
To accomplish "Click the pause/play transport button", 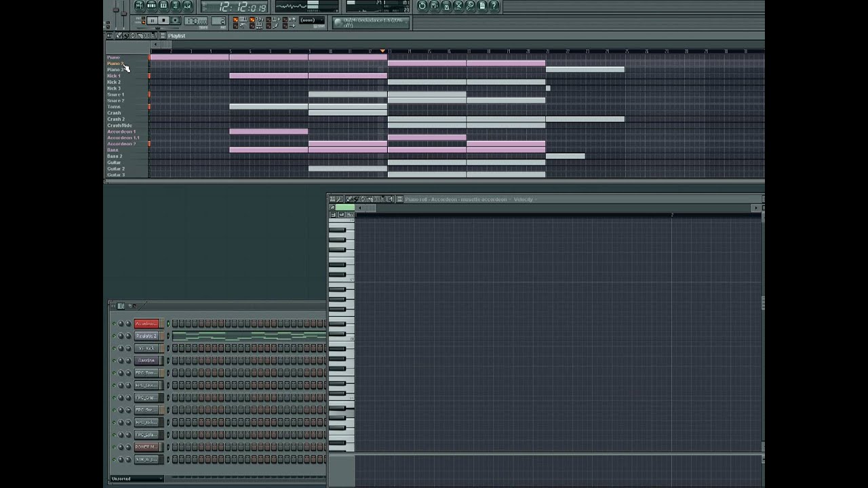I will click(x=153, y=20).
